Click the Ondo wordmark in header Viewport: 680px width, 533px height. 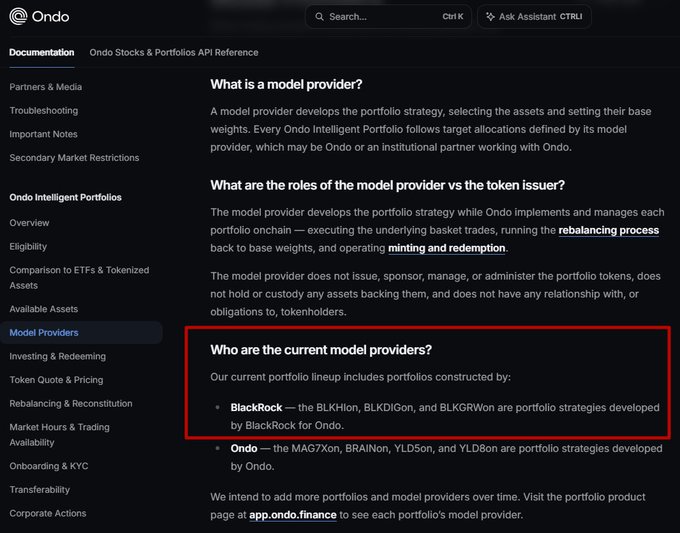click(x=50, y=16)
